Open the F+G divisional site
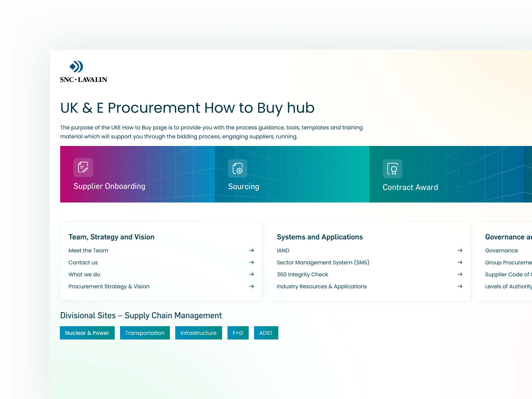 [x=238, y=332]
